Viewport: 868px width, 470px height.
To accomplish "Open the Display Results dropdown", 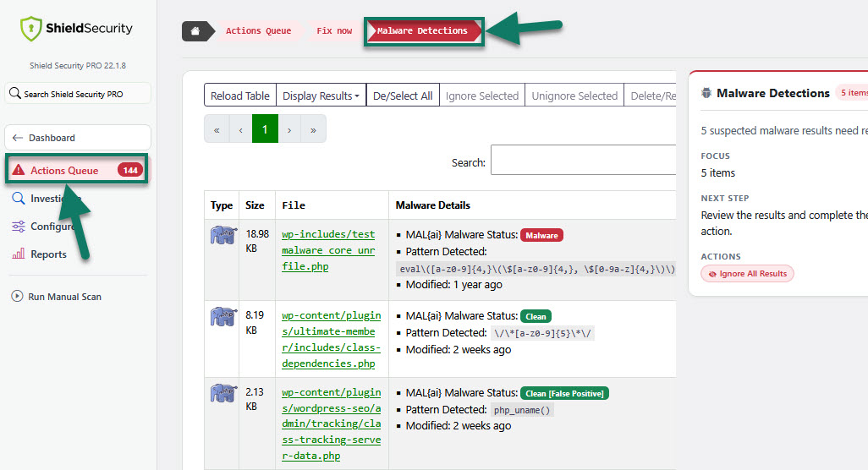I will (321, 96).
